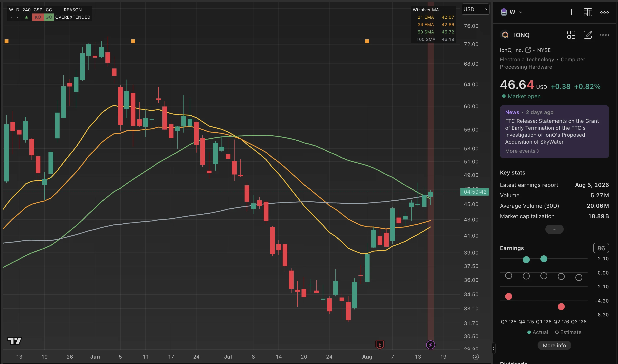Collapse the right side panel arrow
Viewport: 618px width, 364px height.
(494, 348)
